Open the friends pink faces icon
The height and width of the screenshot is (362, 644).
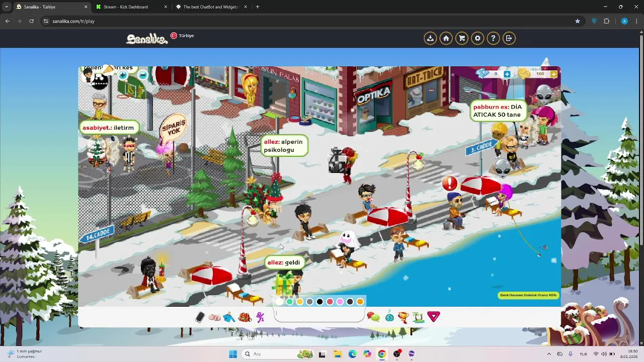pyautogui.click(x=214, y=317)
